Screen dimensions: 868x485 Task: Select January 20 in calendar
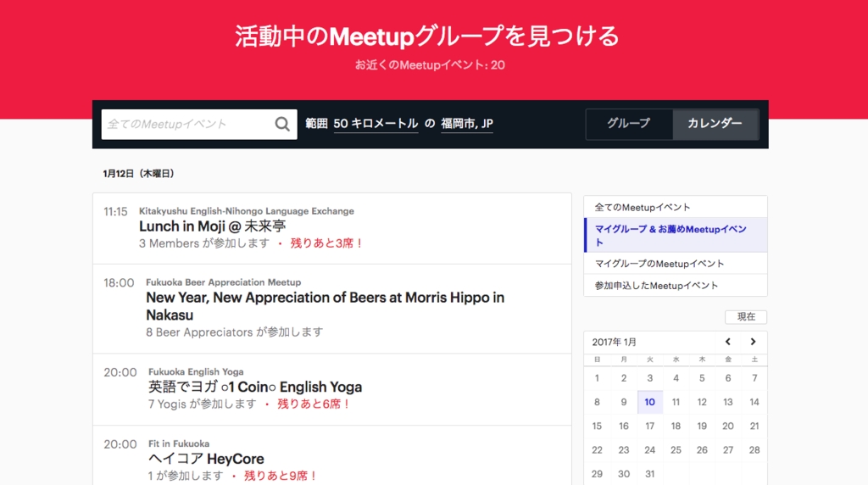pyautogui.click(x=728, y=426)
